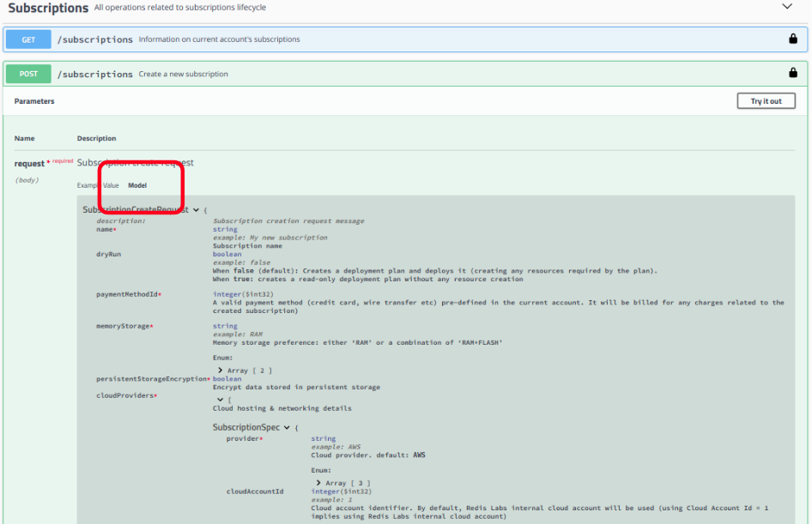Click the green POST method badge
This screenshot has width=812, height=524.
click(28, 74)
